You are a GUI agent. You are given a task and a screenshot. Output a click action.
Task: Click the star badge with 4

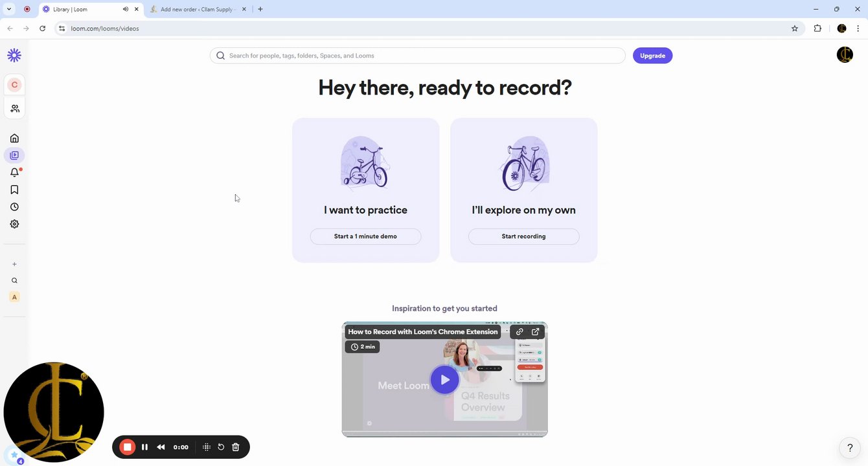coord(14,456)
